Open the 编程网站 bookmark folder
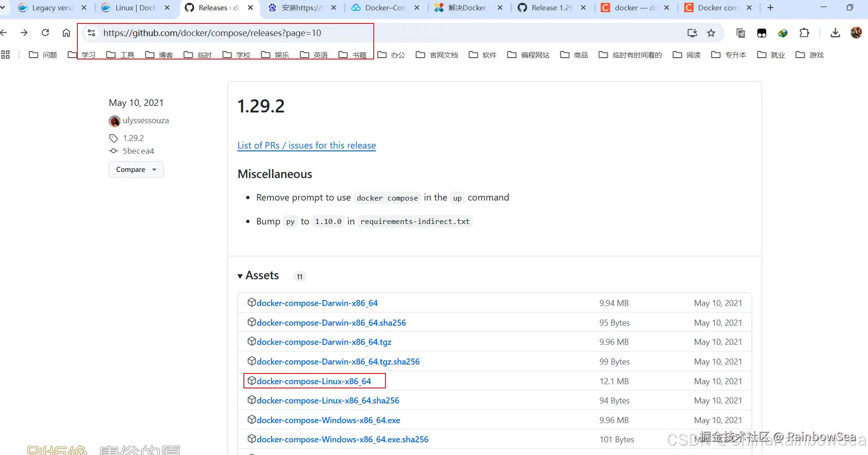 tap(528, 55)
